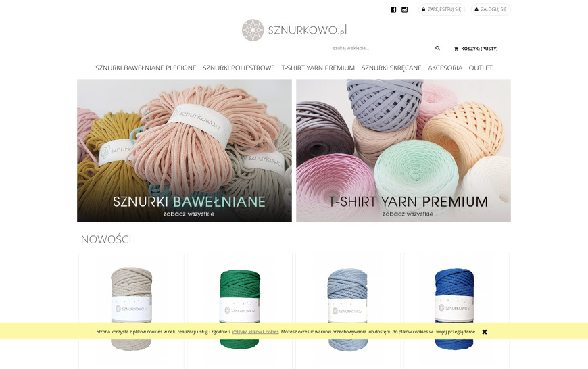
Task: Click the Sznurki Bawełniane banner
Action: click(185, 151)
